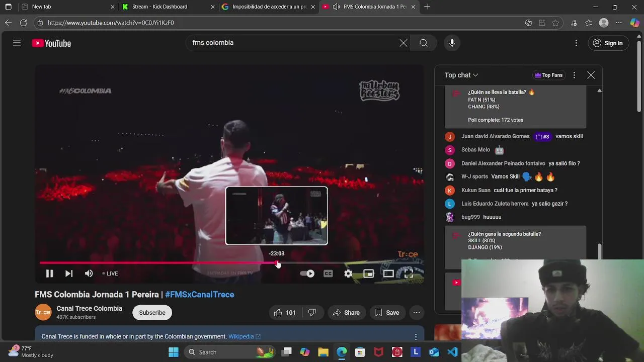Open a new browser tab with plus
This screenshot has height=362, width=644.
click(427, 7)
